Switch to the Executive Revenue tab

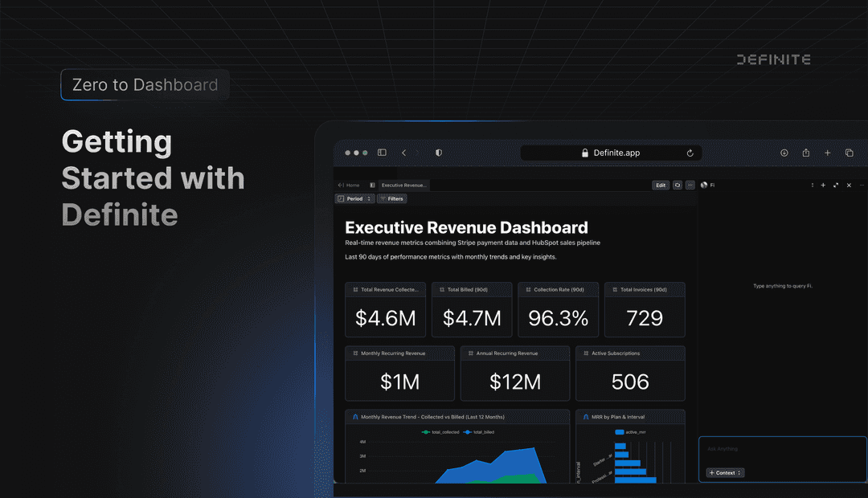[x=403, y=185]
